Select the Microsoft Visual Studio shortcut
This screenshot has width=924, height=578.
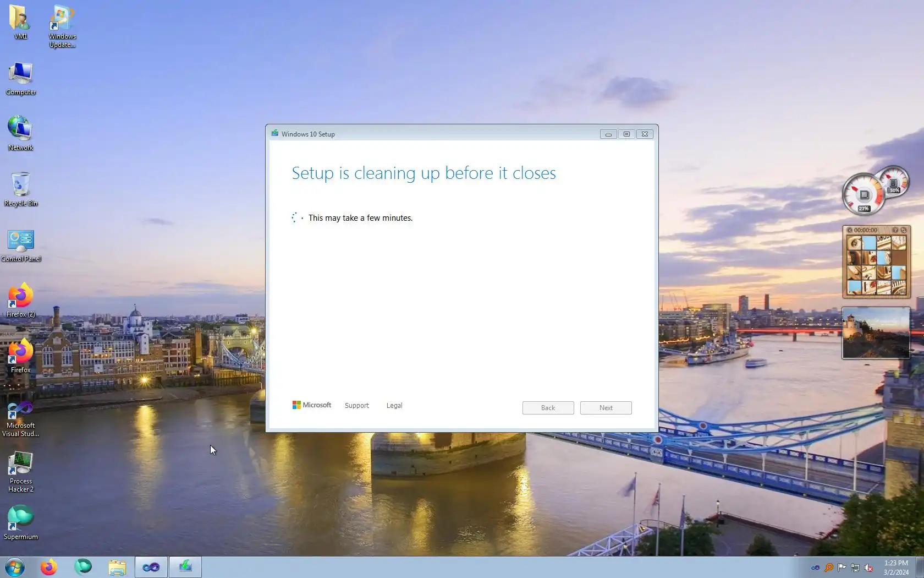(21, 418)
